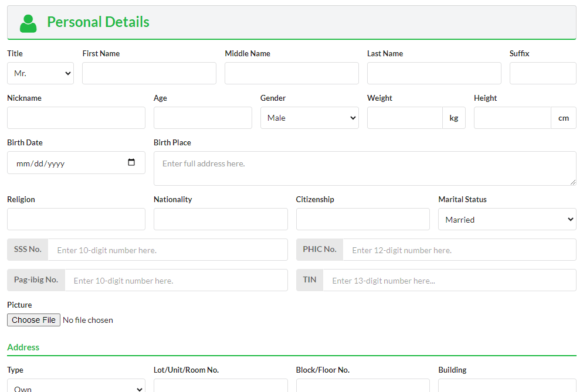Click into the Last Name field
This screenshot has width=583, height=392.
pyautogui.click(x=434, y=73)
